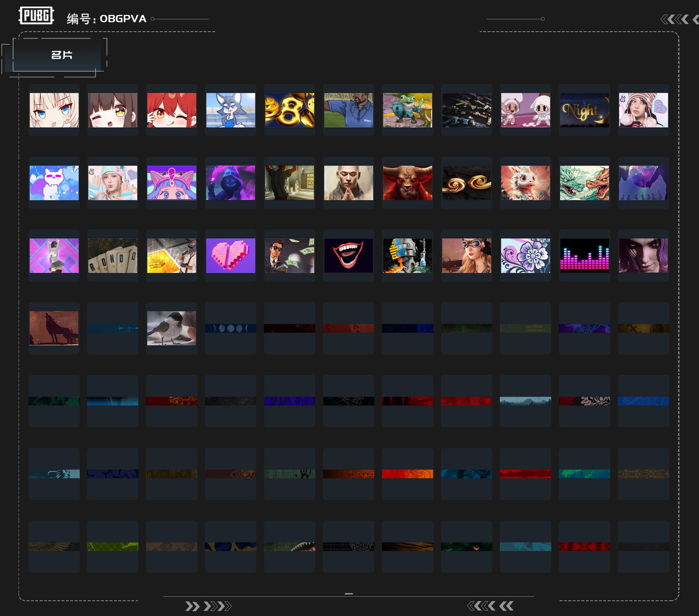
Task: Choose the golden number 8 card
Action: click(x=289, y=110)
